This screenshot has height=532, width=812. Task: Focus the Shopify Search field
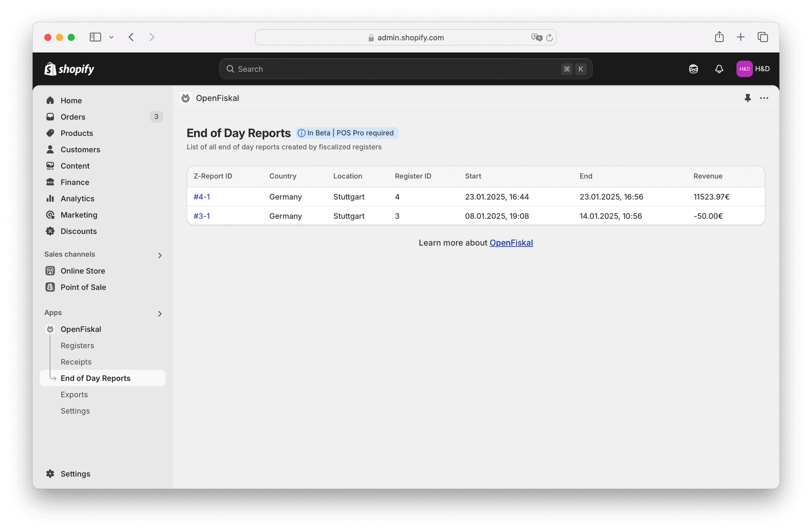406,69
